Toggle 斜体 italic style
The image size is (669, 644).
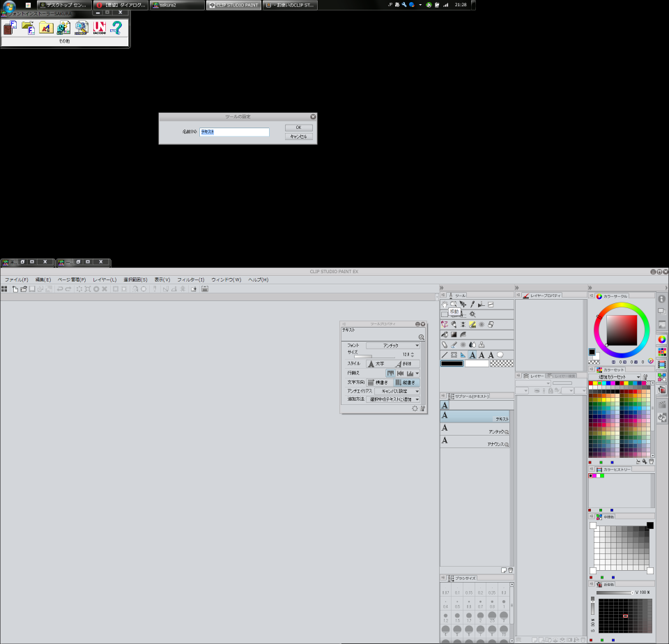(x=403, y=364)
